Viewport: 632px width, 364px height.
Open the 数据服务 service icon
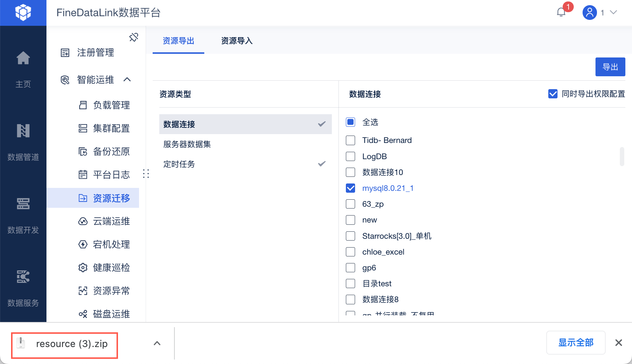pos(23,277)
